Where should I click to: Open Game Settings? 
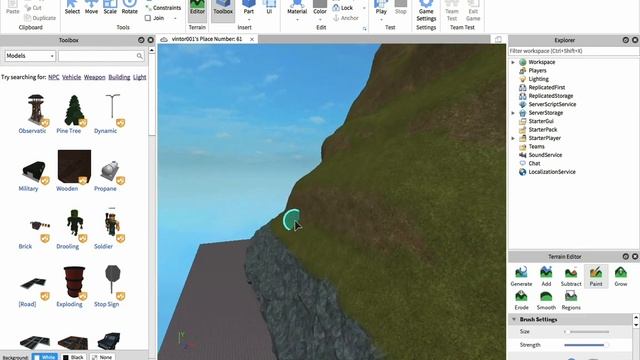(426, 11)
